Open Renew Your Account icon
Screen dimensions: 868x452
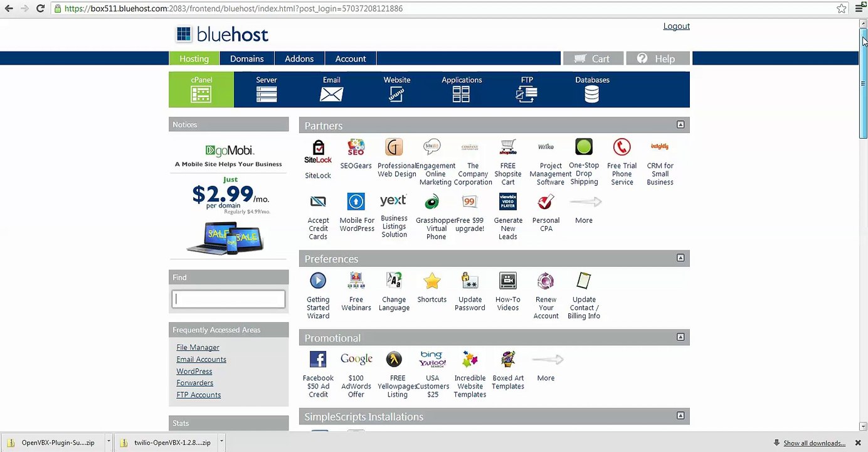point(546,281)
